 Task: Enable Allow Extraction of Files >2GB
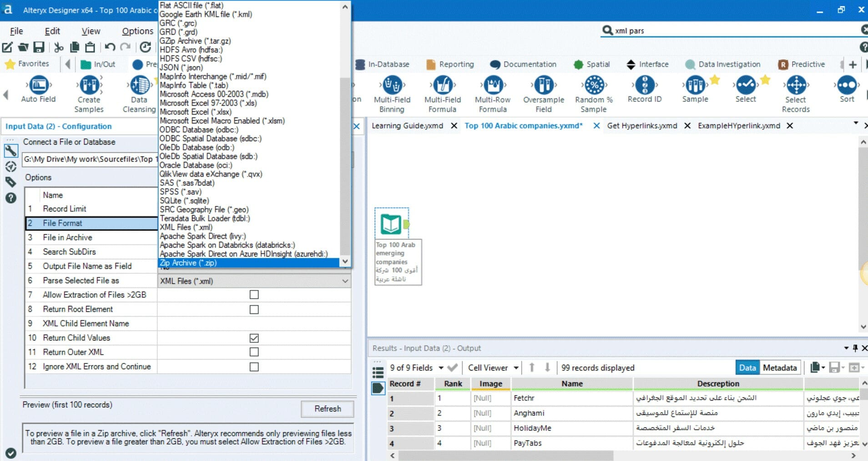pyautogui.click(x=254, y=295)
